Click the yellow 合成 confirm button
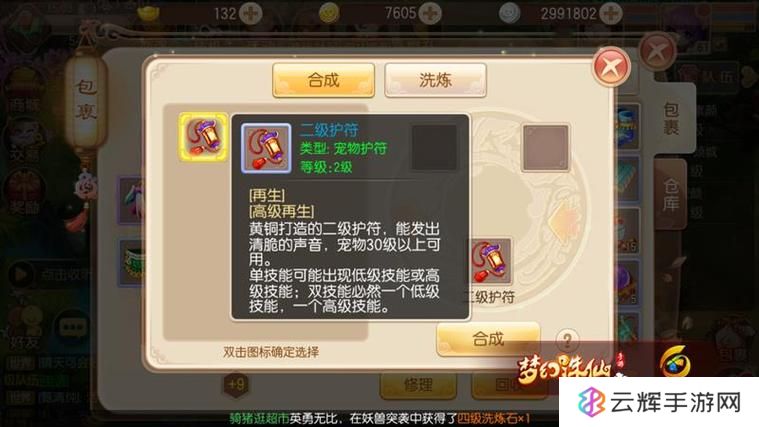The image size is (759, 427). pos(488,339)
